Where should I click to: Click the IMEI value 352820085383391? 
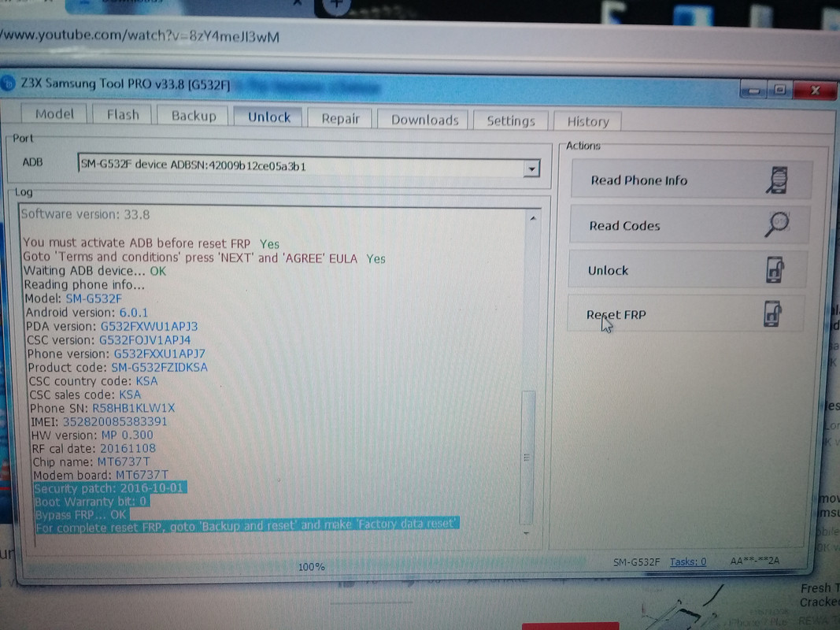click(115, 421)
